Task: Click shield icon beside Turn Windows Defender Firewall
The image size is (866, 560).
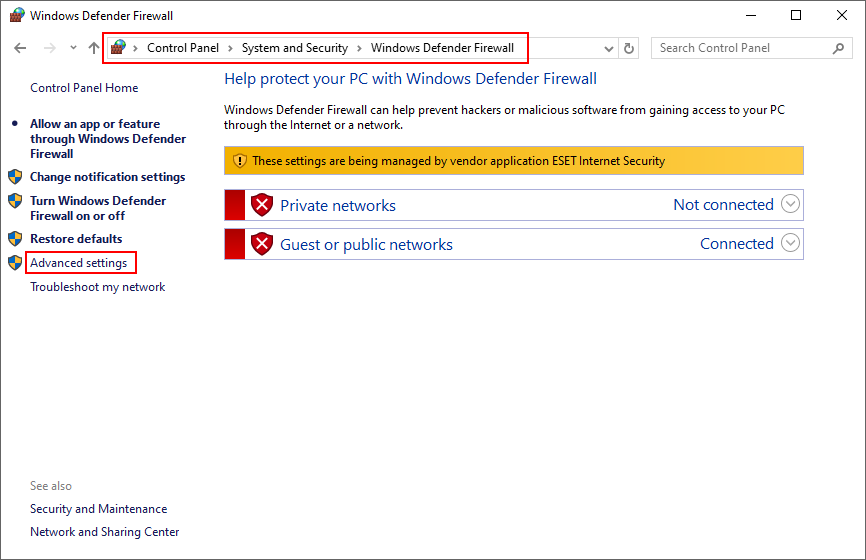Action: 15,200
